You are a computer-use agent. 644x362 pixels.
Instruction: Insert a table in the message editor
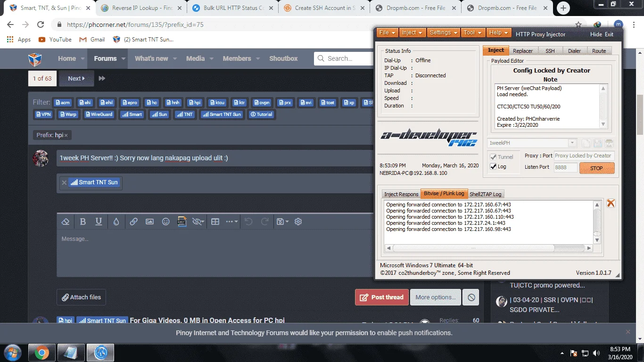click(215, 222)
